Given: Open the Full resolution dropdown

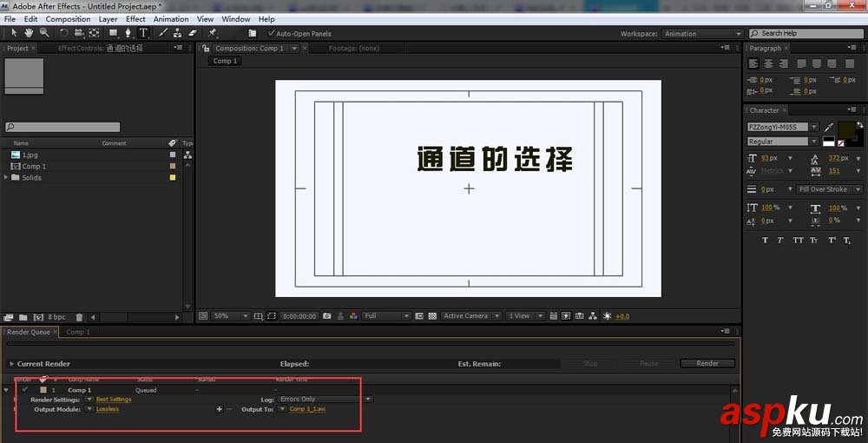Looking at the screenshot, I should coord(386,315).
